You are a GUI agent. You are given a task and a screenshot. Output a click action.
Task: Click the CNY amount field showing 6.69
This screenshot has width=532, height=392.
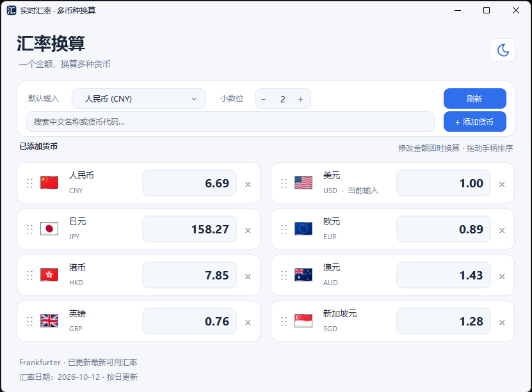(x=189, y=183)
